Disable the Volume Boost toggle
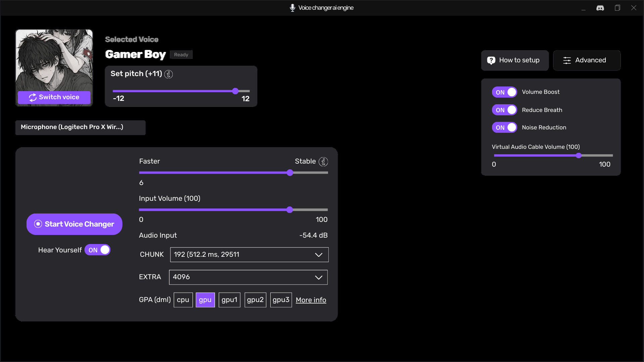 tap(504, 92)
